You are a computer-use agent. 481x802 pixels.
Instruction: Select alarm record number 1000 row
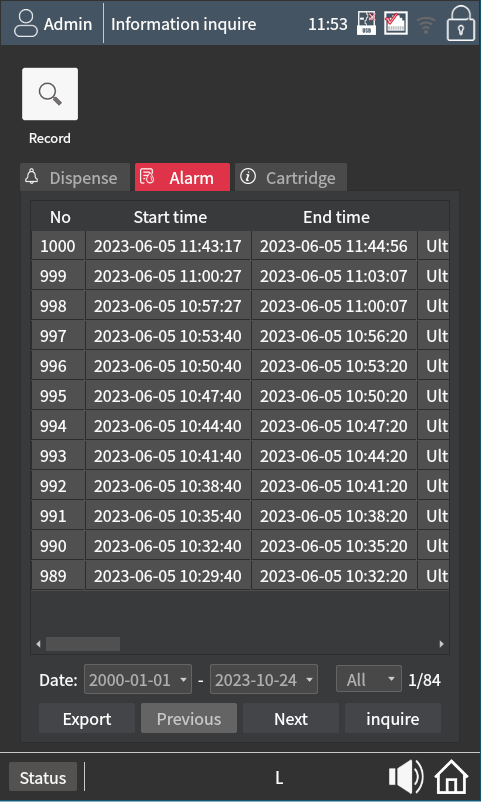click(240, 246)
